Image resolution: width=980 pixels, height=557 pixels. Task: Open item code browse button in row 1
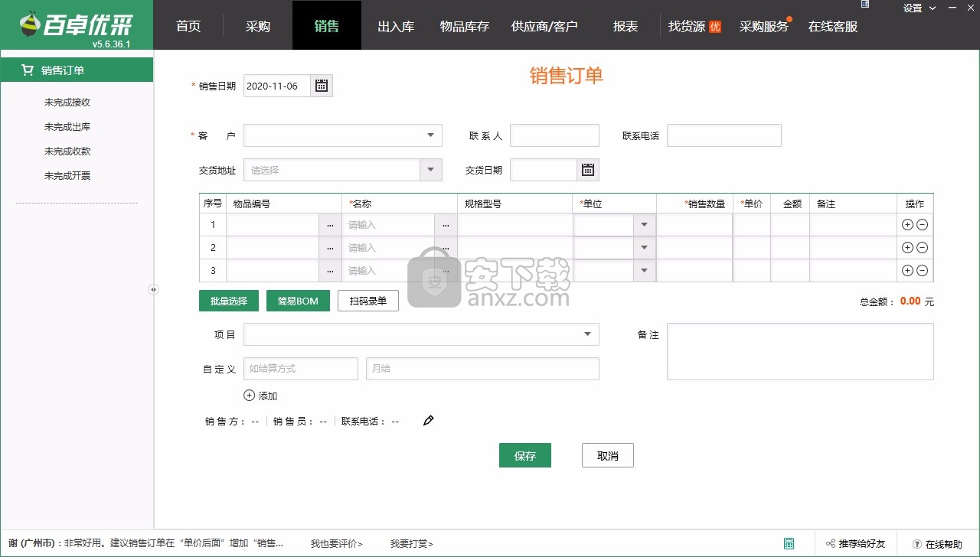pyautogui.click(x=330, y=225)
